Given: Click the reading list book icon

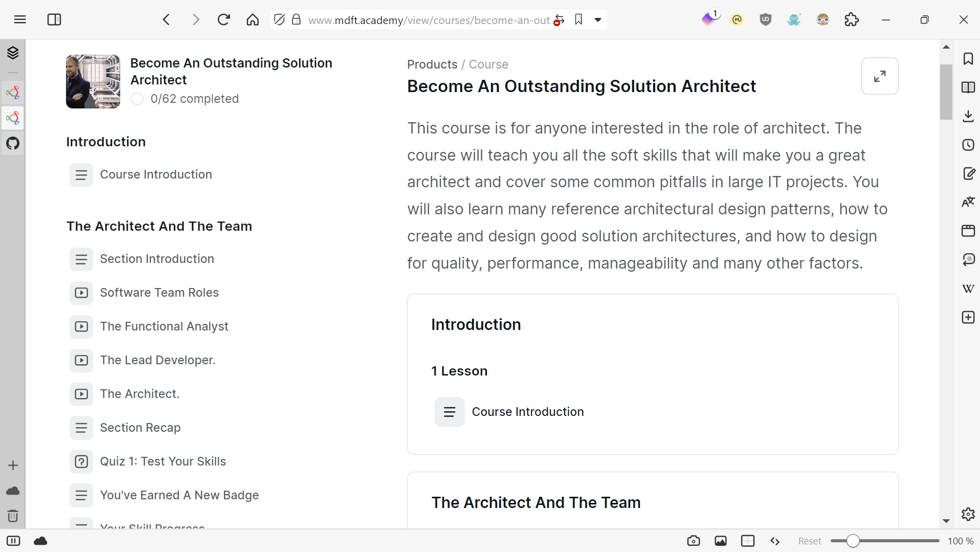Looking at the screenshot, I should pyautogui.click(x=968, y=87).
